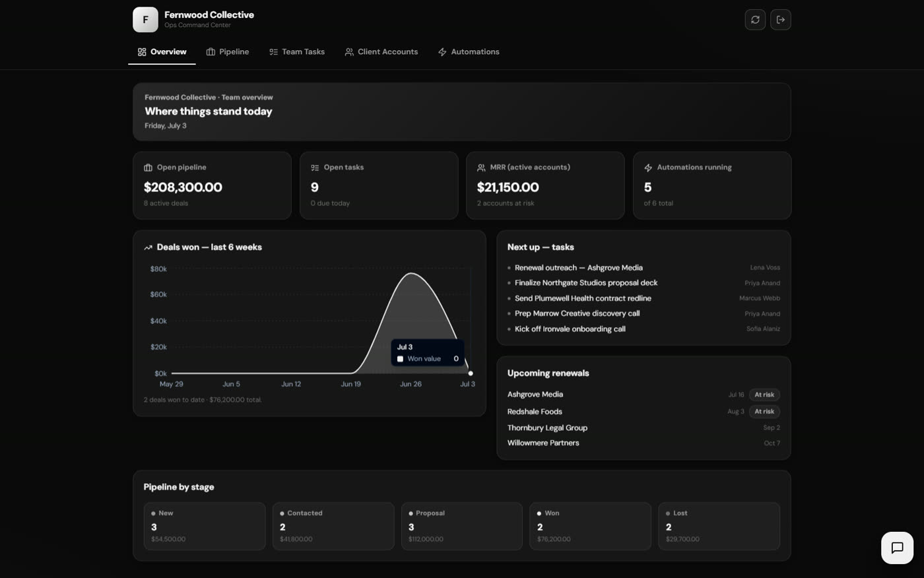The image size is (924, 578).
Task: Click the trend arrow icon beside Deals won
Action: [148, 247]
